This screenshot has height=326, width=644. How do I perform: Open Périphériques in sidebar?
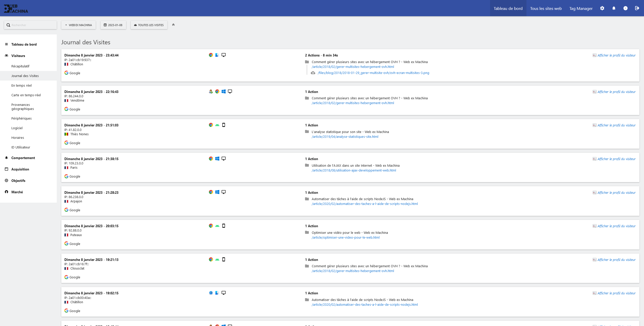[x=22, y=118]
